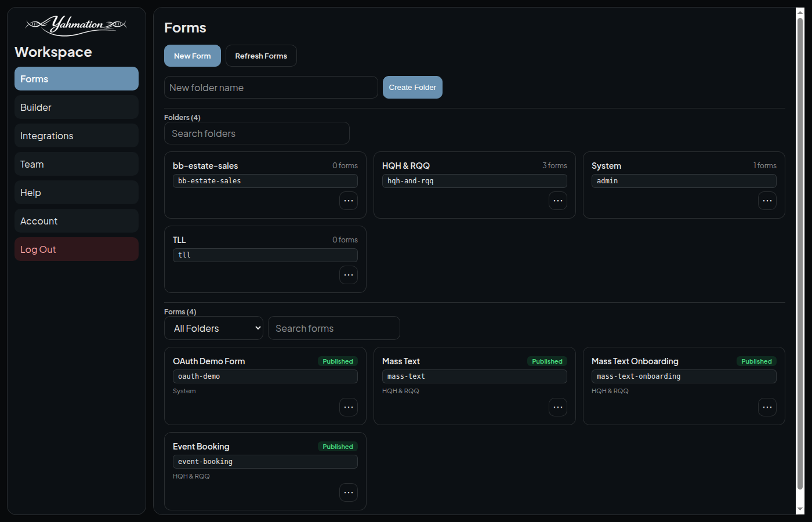The image size is (812, 522).
Task: Click the event-booking slug field
Action: click(x=265, y=462)
